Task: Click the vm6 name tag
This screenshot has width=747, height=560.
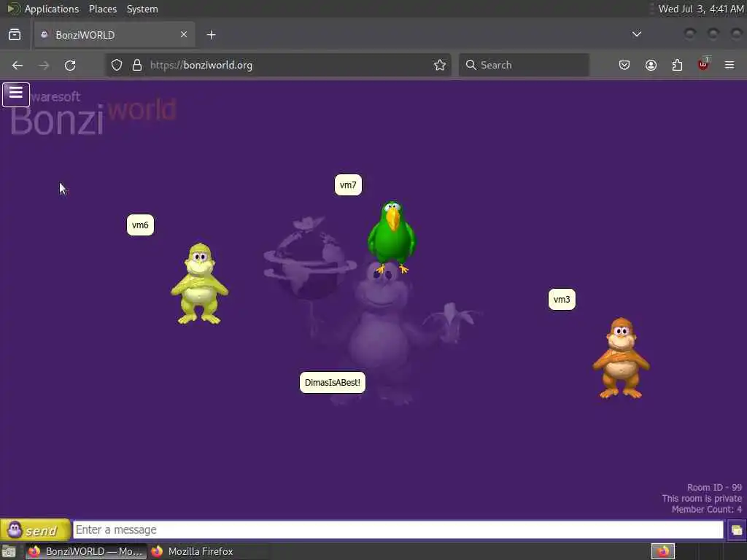Action: [x=140, y=225]
